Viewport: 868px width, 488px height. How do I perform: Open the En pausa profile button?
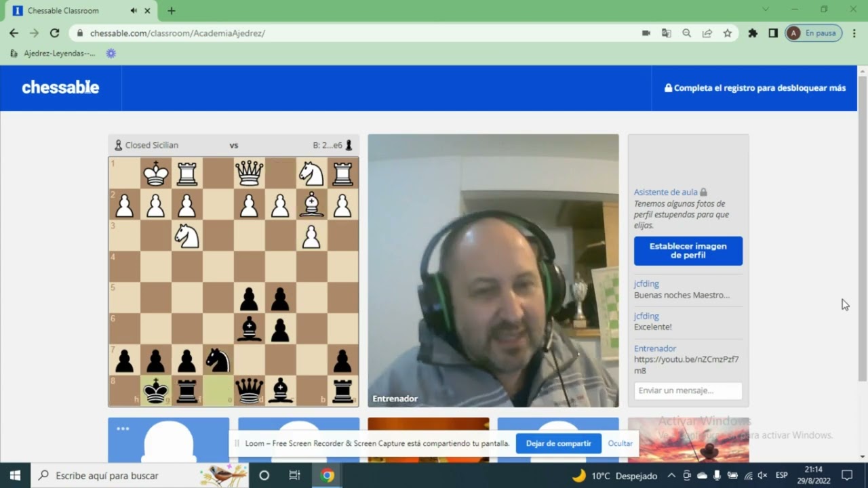(x=814, y=33)
